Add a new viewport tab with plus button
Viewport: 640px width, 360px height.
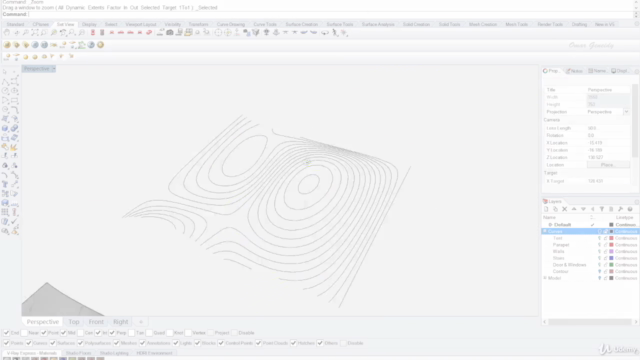pos(141,322)
